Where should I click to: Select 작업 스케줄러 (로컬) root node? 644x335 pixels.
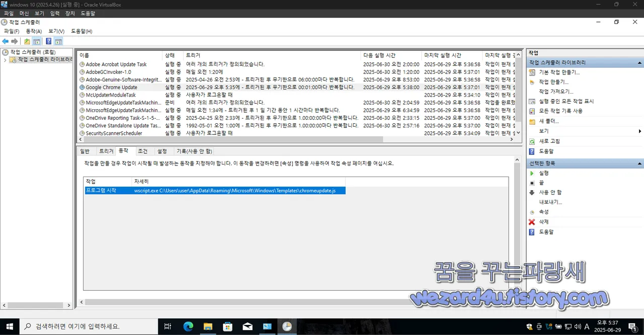point(33,52)
